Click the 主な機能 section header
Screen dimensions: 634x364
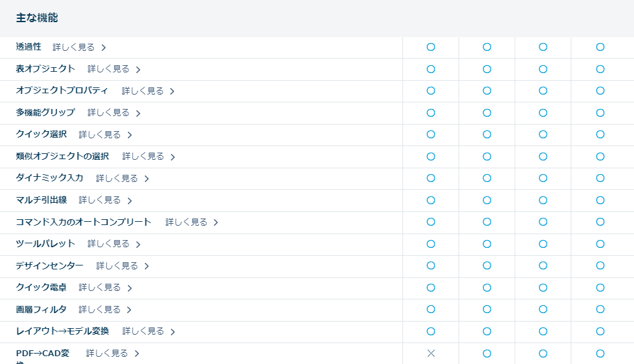pyautogui.click(x=37, y=18)
